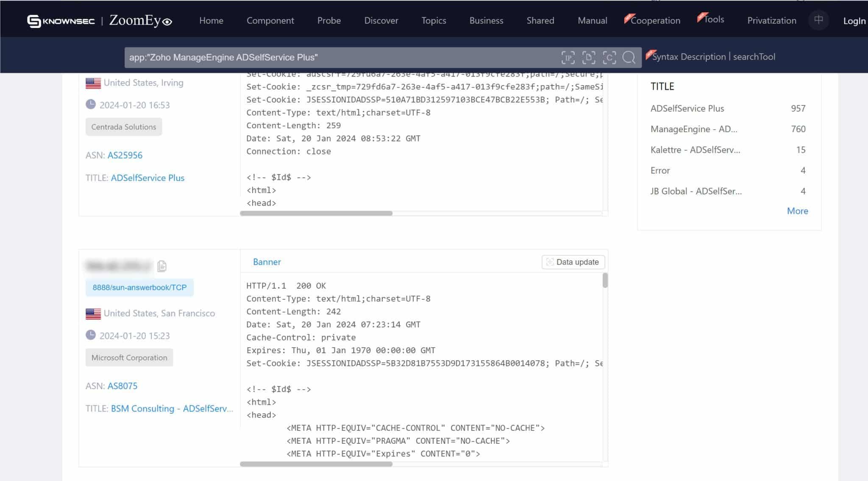Click the search query input field

[339, 57]
